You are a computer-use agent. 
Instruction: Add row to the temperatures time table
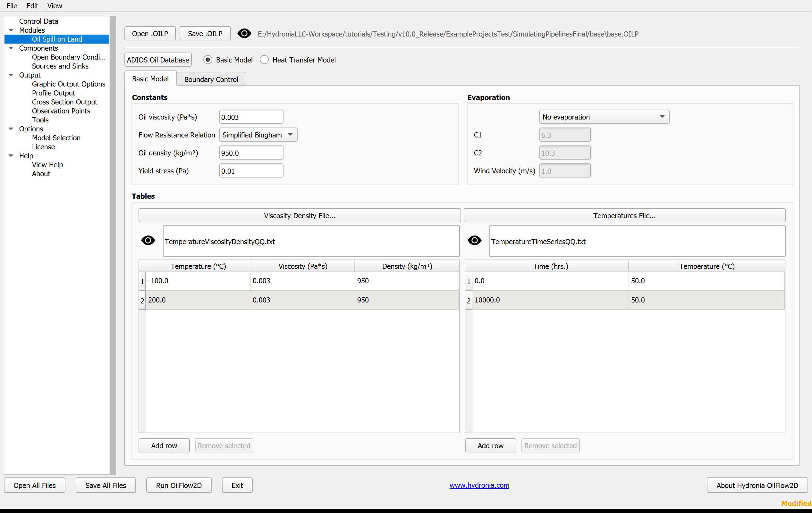pyautogui.click(x=490, y=446)
